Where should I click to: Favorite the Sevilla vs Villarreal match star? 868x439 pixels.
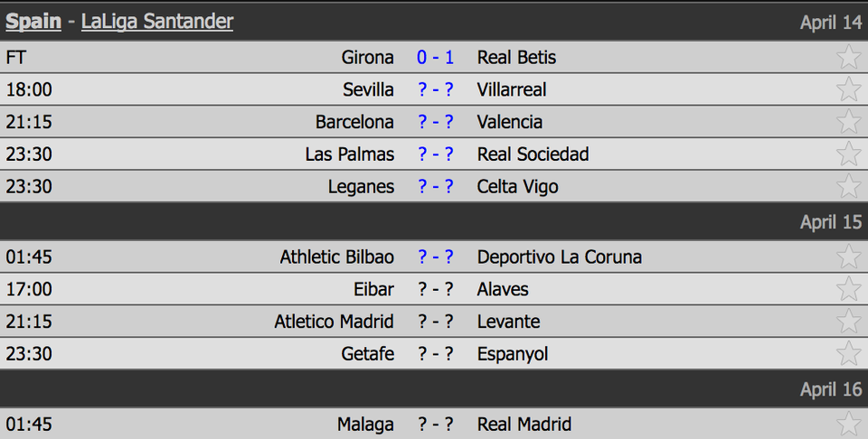(x=848, y=89)
